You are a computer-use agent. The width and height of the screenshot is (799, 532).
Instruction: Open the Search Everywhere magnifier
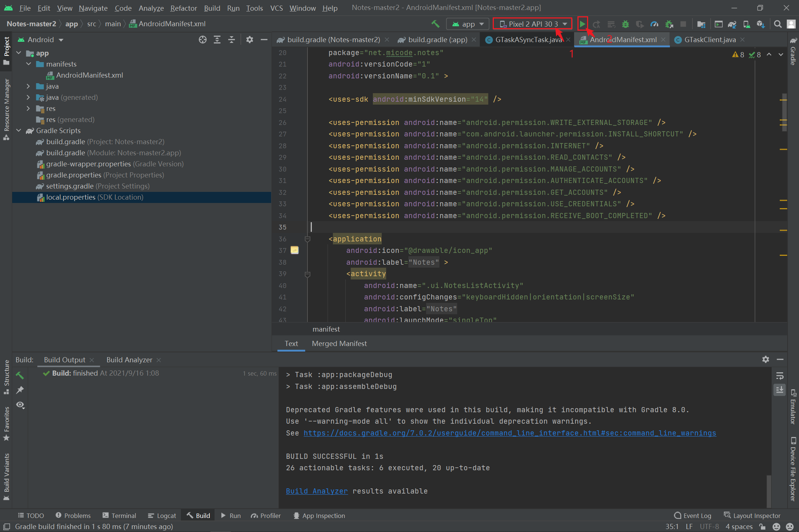tap(778, 24)
